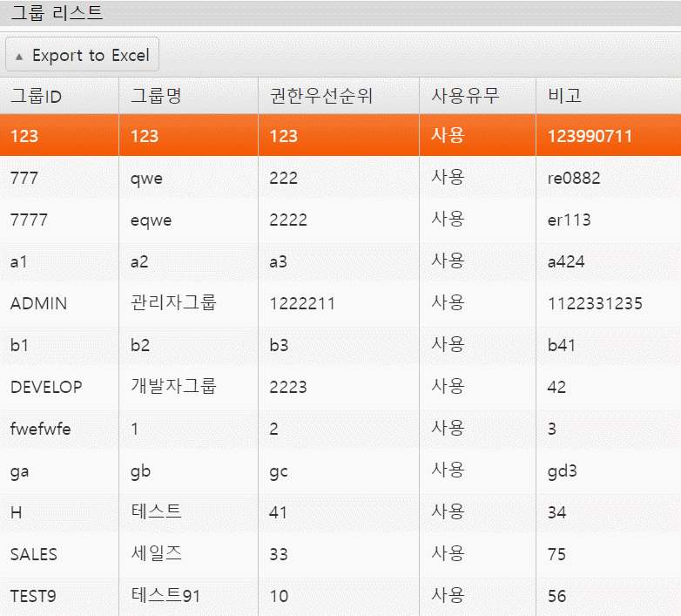Click priority value b3
The width and height of the screenshot is (681, 616).
pos(279,345)
